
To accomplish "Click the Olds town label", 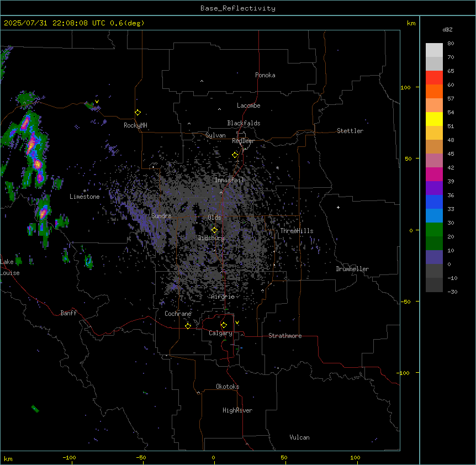I will coord(214,218).
